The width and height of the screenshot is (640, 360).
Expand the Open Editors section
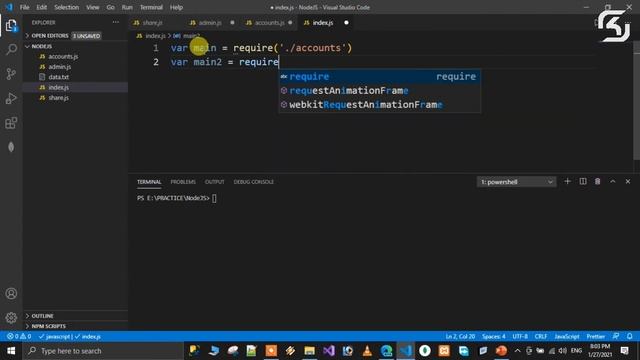click(x=76, y=36)
